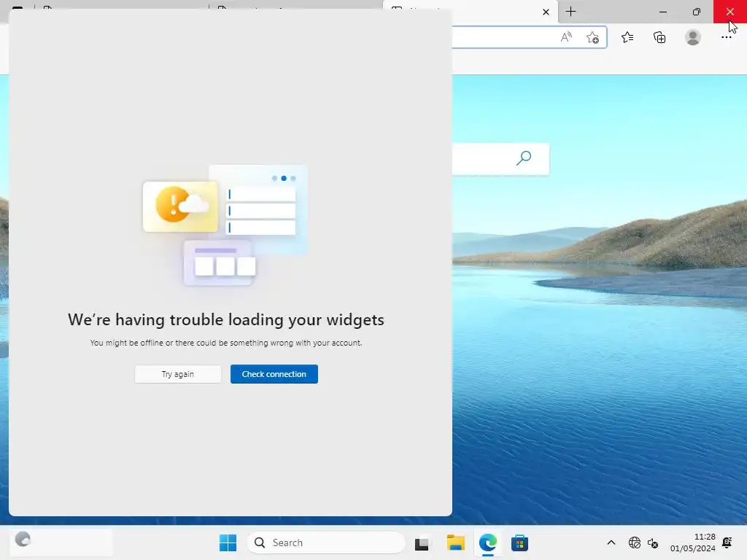Open a new tab with plus
747x560 pixels.
pyautogui.click(x=570, y=12)
